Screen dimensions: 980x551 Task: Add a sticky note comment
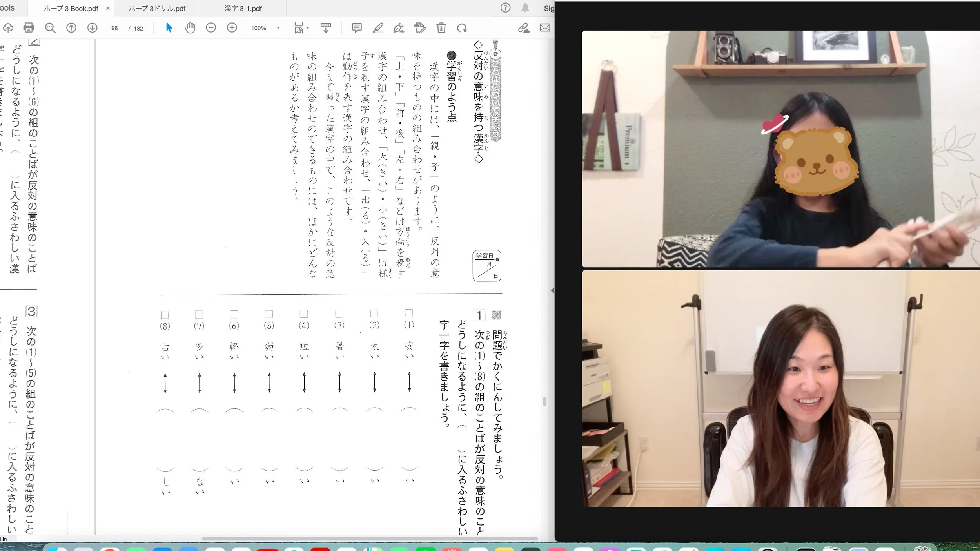tap(357, 28)
